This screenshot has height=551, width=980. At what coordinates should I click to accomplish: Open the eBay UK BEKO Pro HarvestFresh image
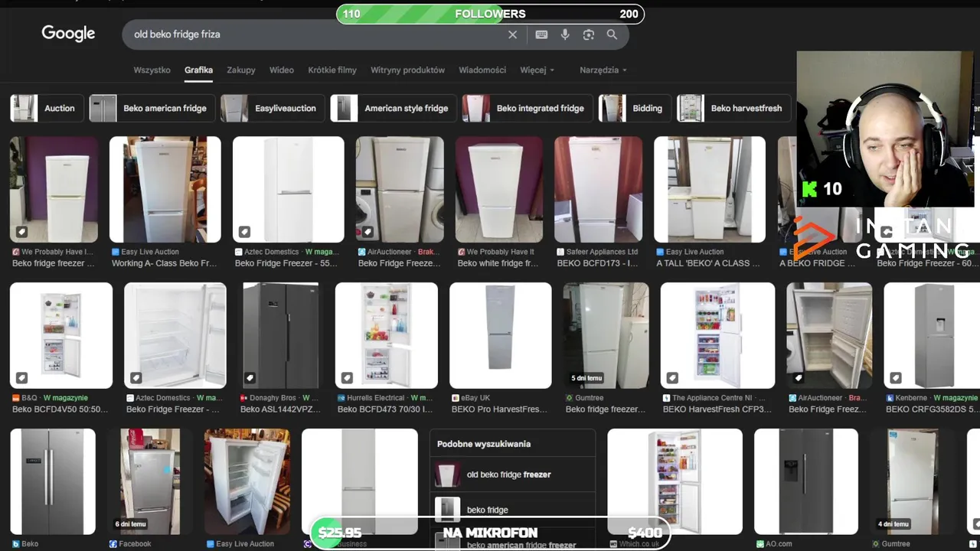(500, 336)
